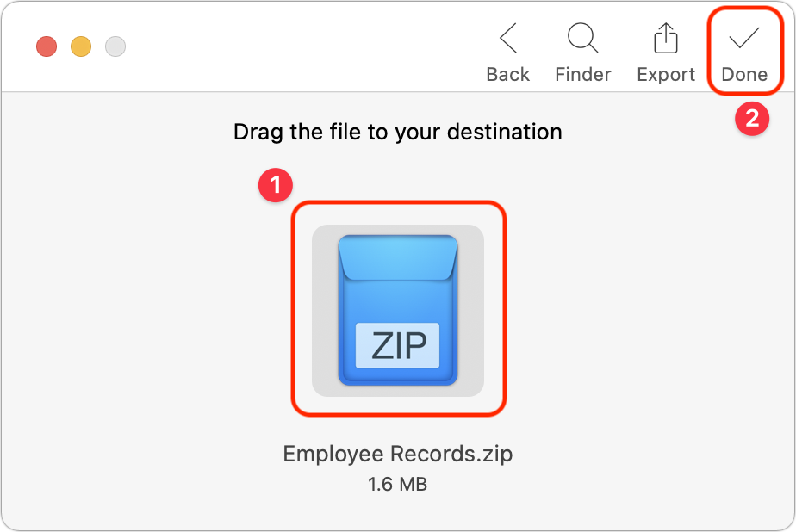Click the gray tile behind ZIP icon
796x532 pixels.
coord(324,311)
